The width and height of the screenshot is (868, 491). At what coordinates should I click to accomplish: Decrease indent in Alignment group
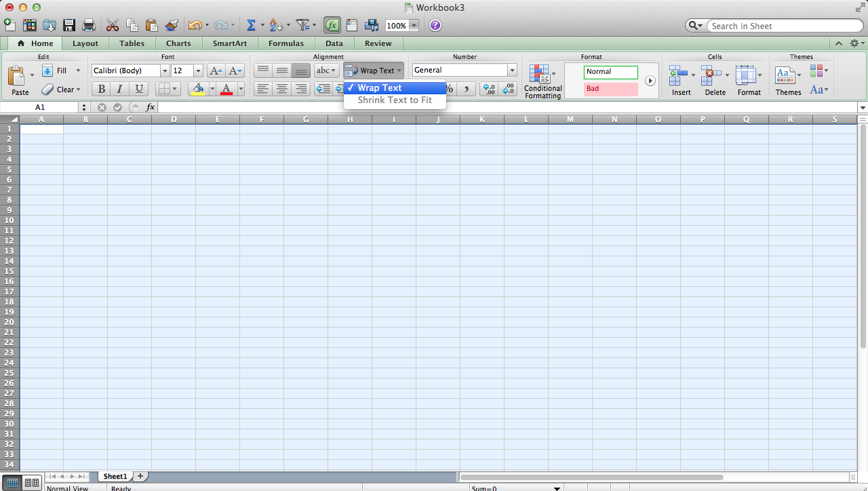pos(323,89)
